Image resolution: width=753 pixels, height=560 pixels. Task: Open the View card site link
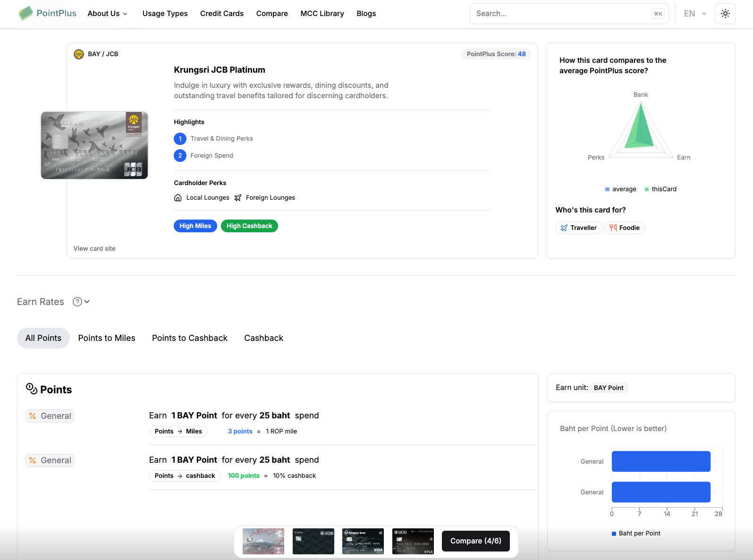pos(94,249)
